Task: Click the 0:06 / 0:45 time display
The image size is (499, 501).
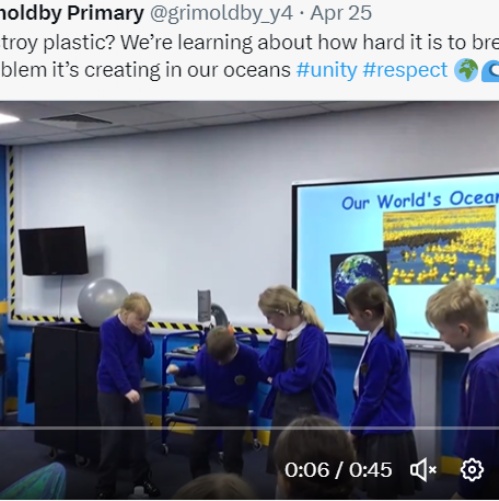Action: 338,470
